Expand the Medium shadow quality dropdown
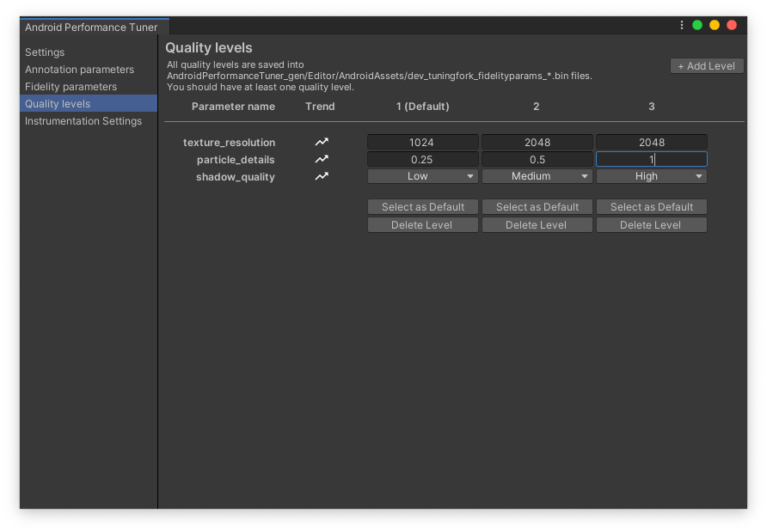The height and width of the screenshot is (532, 767). (x=537, y=176)
